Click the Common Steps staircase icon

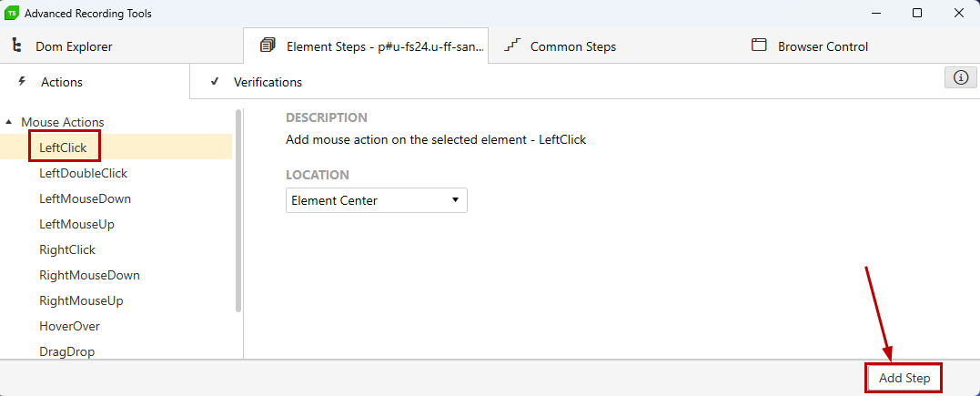[x=512, y=45]
